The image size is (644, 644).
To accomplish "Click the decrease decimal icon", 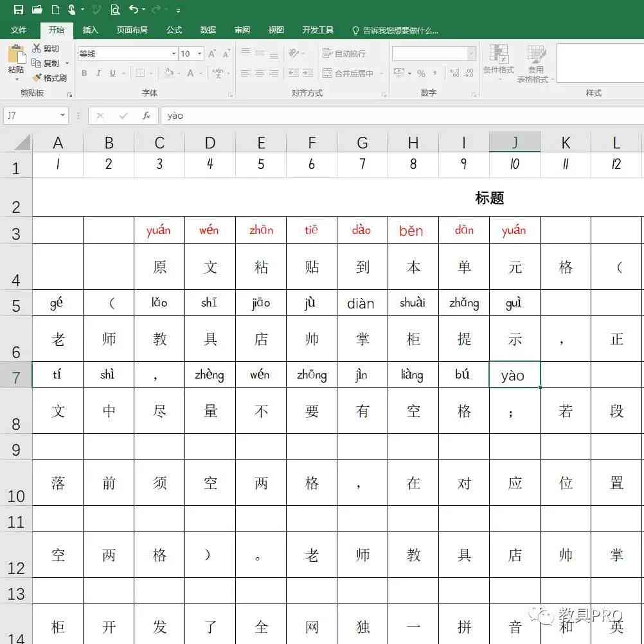I will point(469,73).
